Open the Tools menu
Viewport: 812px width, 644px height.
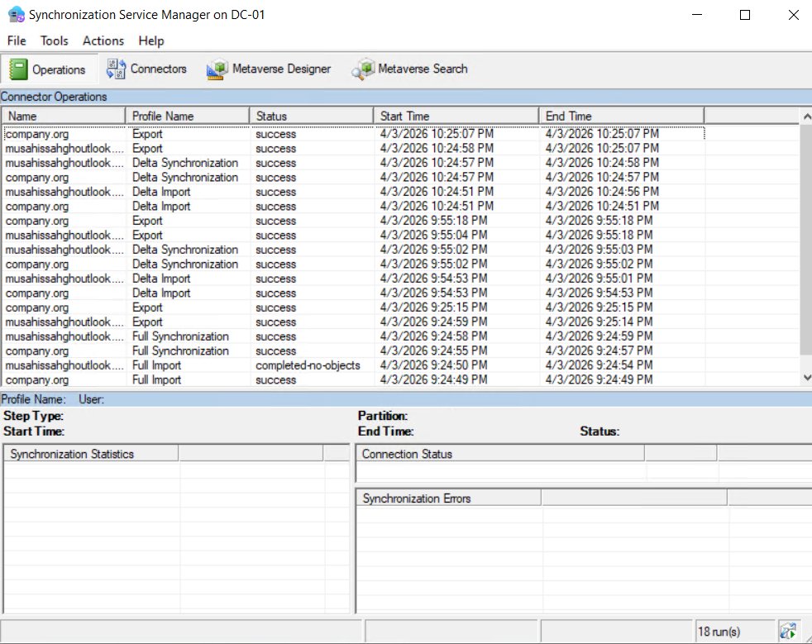click(x=55, y=41)
